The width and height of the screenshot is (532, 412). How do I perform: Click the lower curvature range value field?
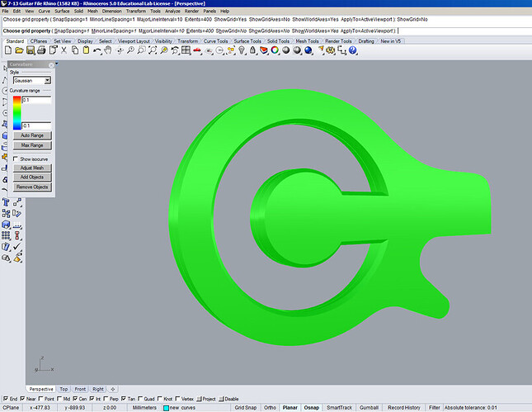36,125
